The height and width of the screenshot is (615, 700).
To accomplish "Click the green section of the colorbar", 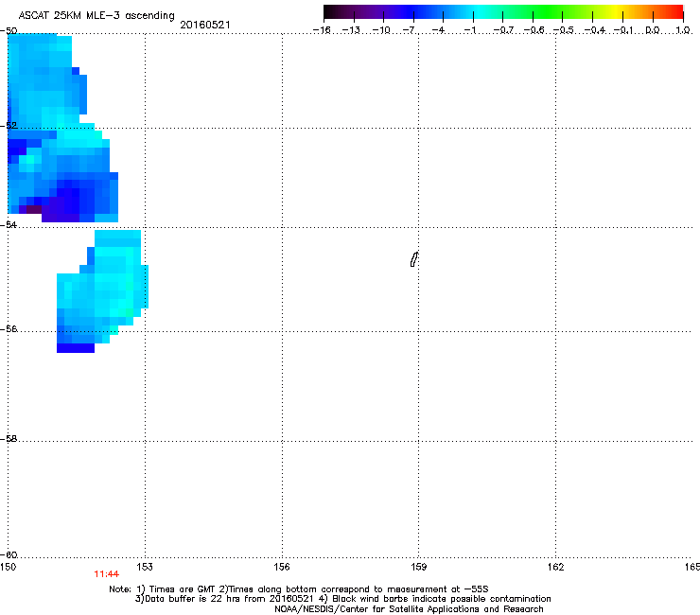I will point(547,12).
